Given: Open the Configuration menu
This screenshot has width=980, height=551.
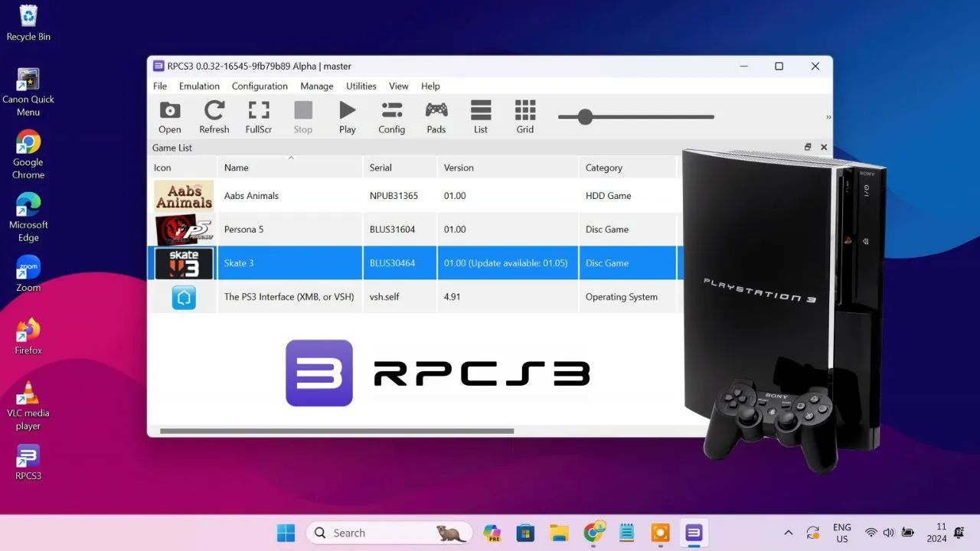Looking at the screenshot, I should coord(260,86).
